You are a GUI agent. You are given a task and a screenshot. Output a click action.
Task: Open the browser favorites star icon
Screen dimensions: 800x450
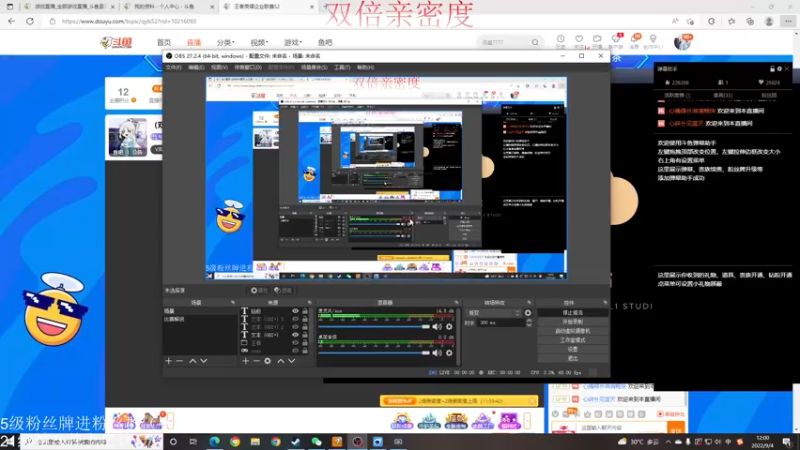[x=732, y=21]
